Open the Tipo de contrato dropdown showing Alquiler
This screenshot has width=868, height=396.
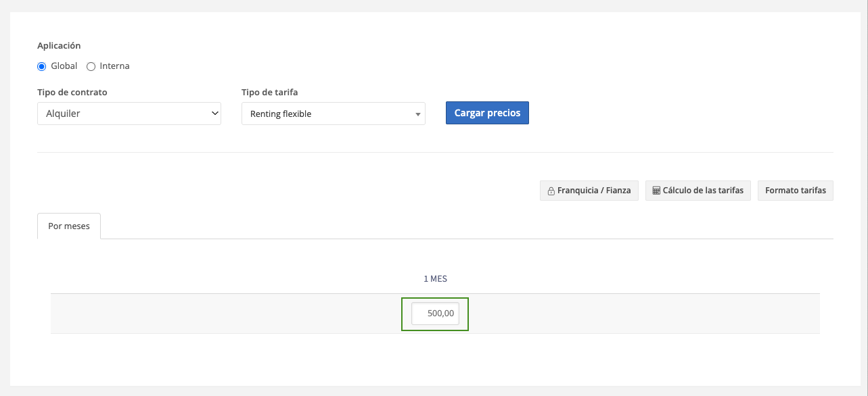point(129,114)
